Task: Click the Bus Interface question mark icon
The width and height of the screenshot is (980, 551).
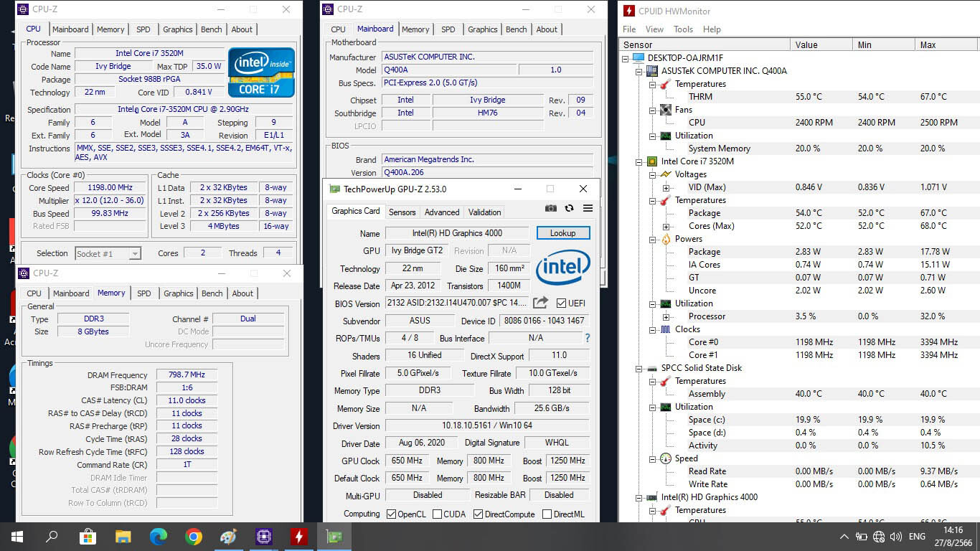Action: [x=588, y=338]
